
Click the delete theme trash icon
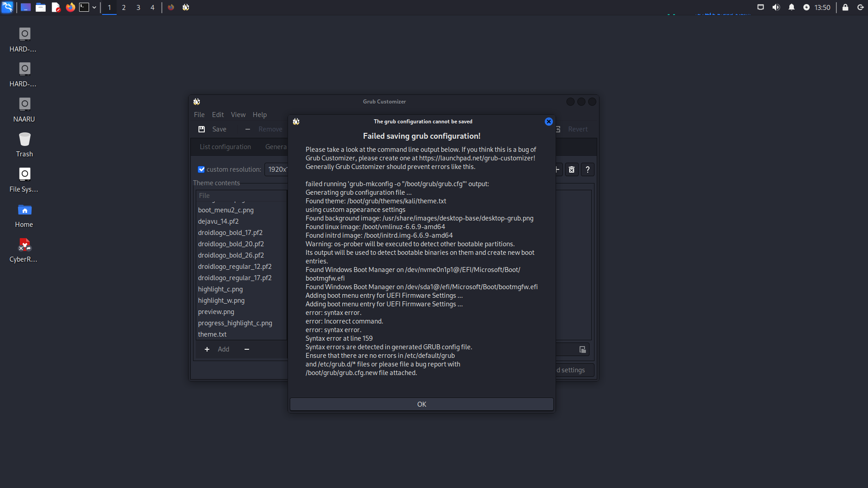571,169
